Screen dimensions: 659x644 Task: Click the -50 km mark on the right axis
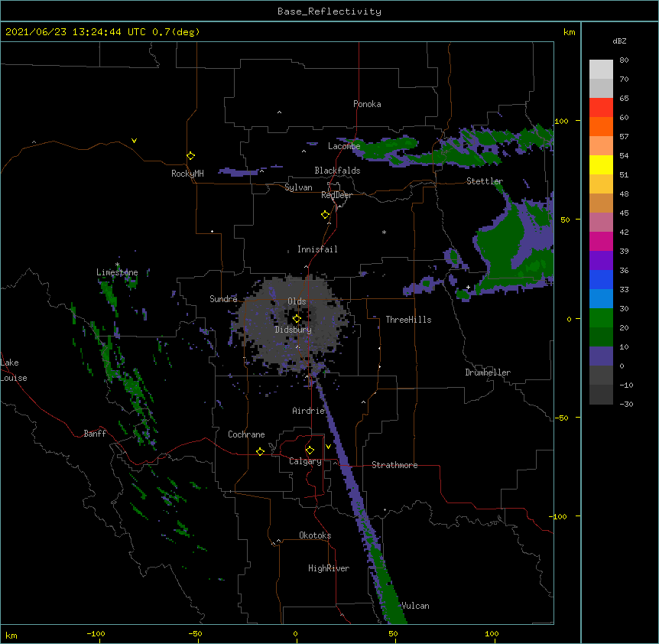[x=561, y=418]
